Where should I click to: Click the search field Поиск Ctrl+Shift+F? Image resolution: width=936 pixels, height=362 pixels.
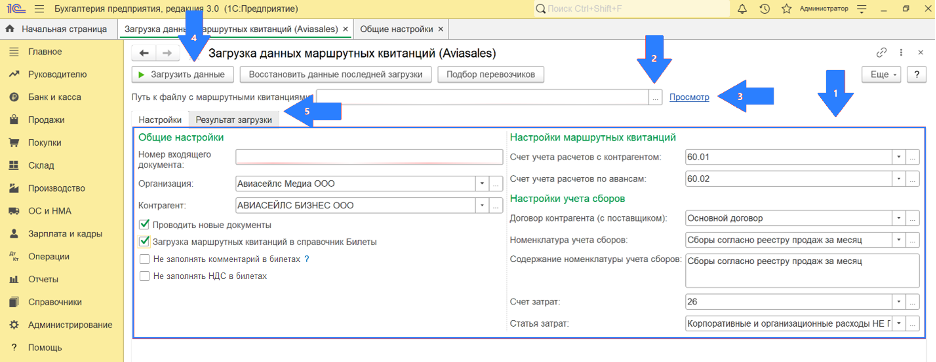631,9
